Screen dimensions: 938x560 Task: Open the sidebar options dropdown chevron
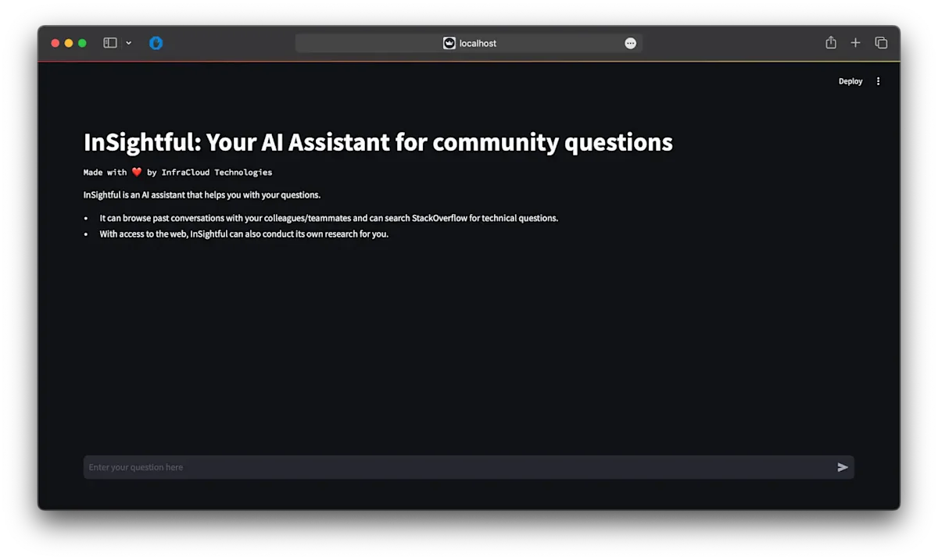(x=128, y=43)
